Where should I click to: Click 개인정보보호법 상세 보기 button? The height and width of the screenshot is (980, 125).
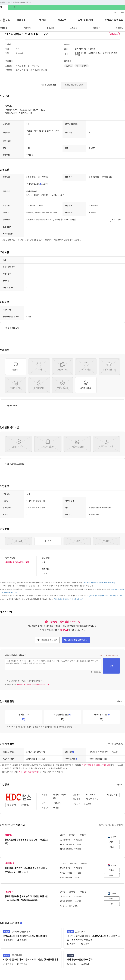click(x=47, y=640)
